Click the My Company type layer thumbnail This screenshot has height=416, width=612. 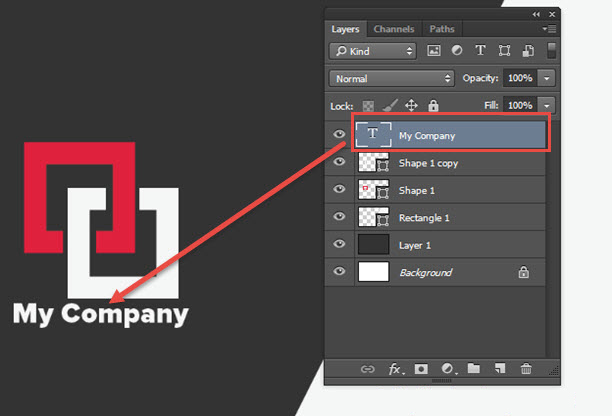click(x=373, y=134)
